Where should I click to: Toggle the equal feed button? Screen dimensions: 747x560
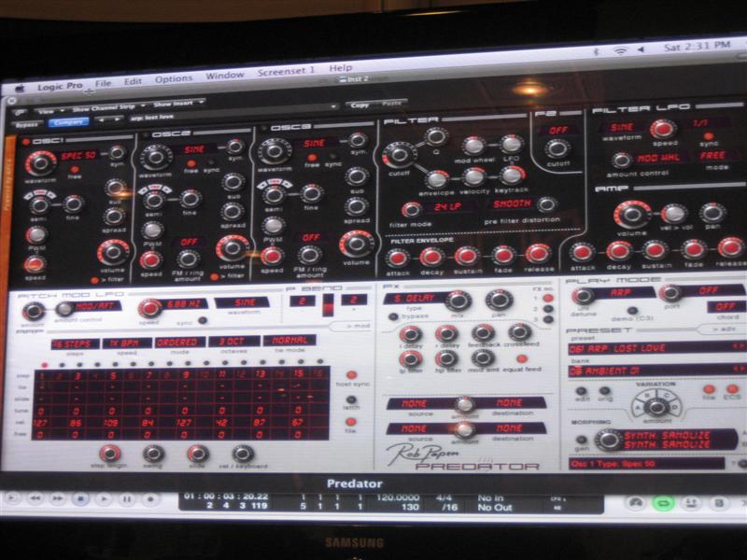tap(522, 358)
